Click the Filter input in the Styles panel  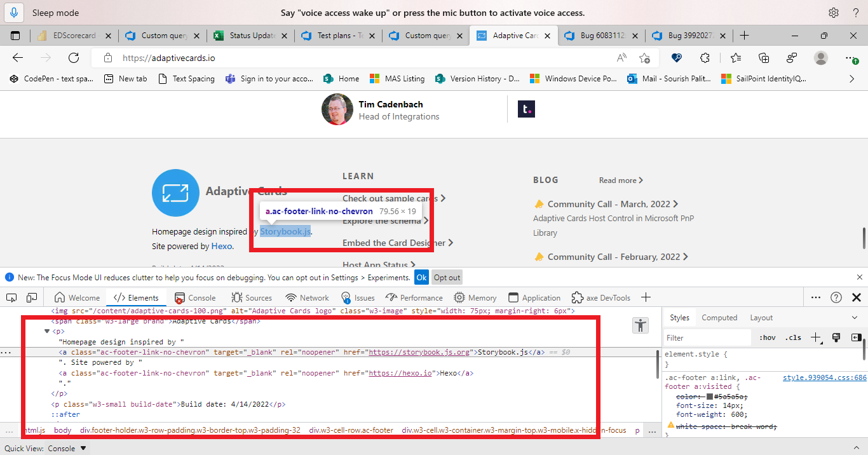[707, 337]
